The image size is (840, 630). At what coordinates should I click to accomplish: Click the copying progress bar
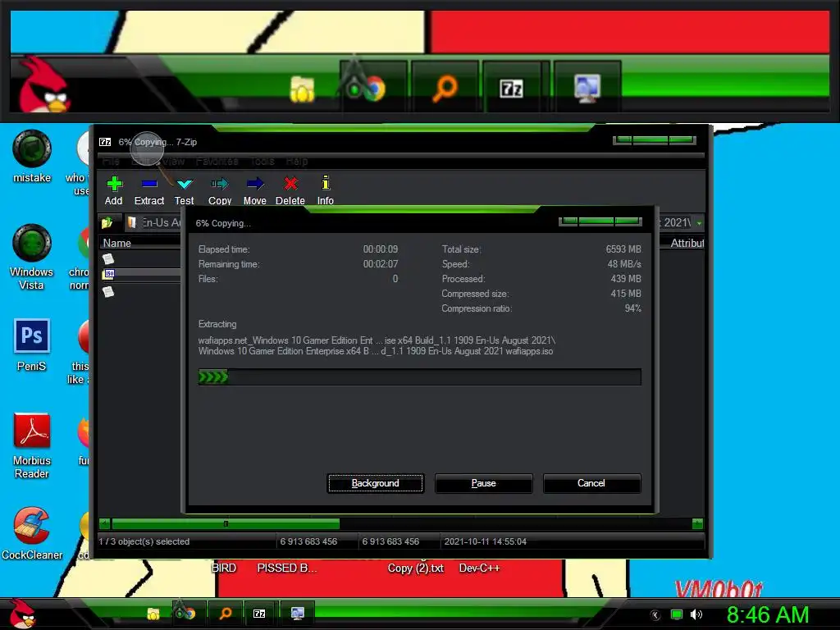(x=419, y=377)
